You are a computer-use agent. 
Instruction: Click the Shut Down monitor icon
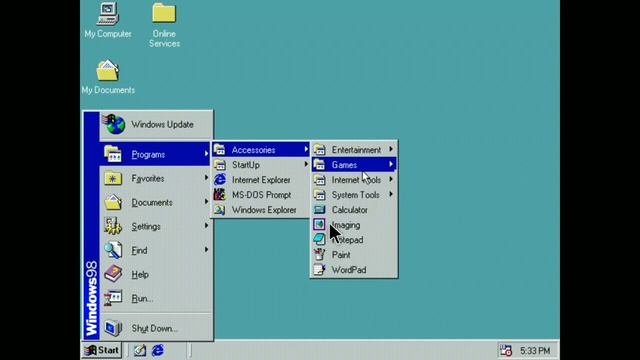tap(113, 328)
